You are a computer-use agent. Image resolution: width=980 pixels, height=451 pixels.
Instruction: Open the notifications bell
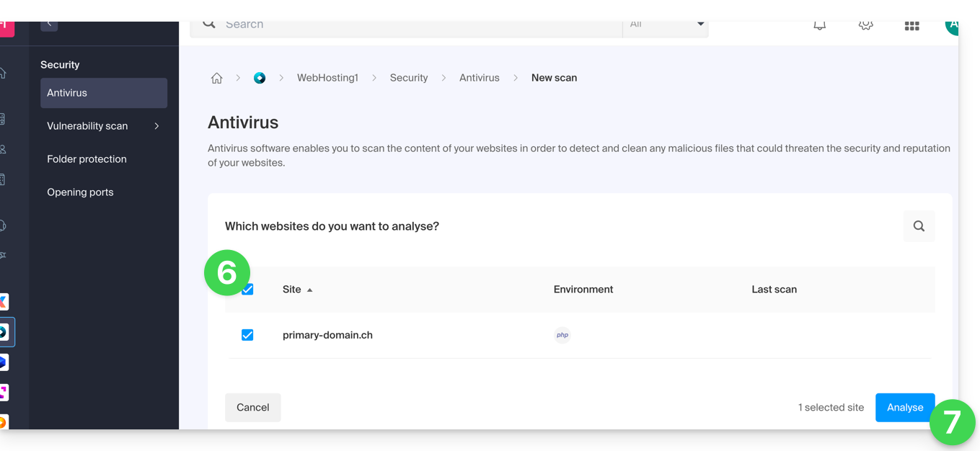coord(820,26)
